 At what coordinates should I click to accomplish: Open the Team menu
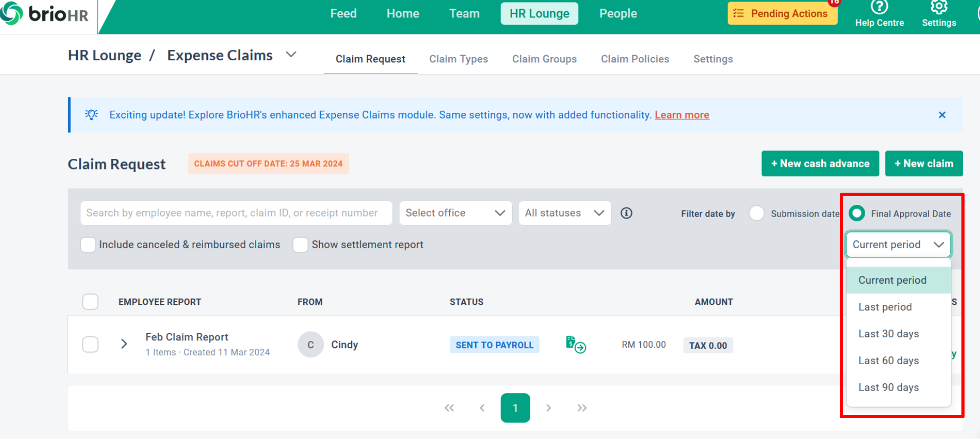pos(464,13)
